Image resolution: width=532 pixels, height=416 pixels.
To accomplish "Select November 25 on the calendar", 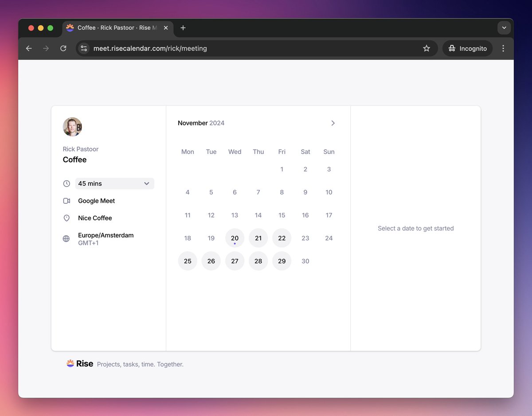I will 188,261.
